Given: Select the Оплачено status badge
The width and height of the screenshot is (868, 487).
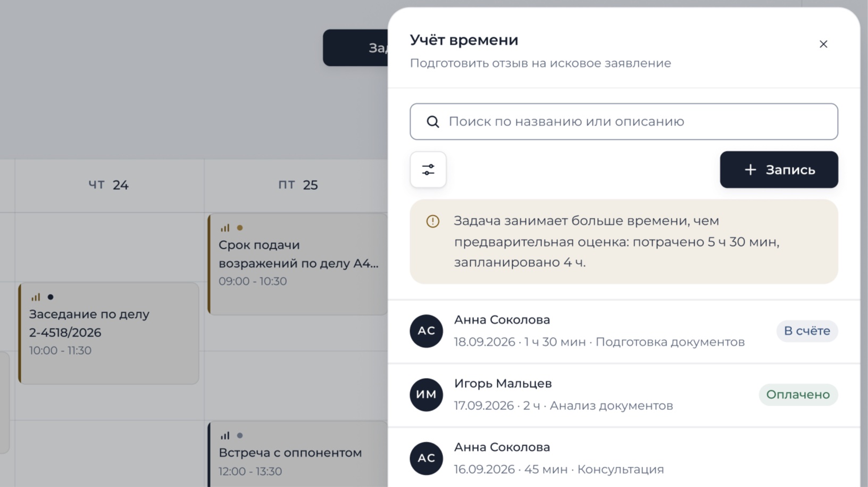Looking at the screenshot, I should pos(798,394).
